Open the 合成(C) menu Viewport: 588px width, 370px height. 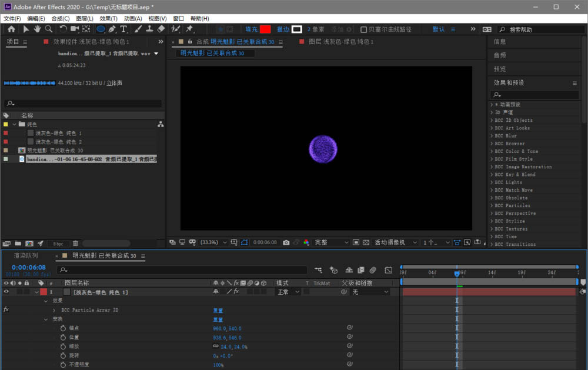click(61, 18)
